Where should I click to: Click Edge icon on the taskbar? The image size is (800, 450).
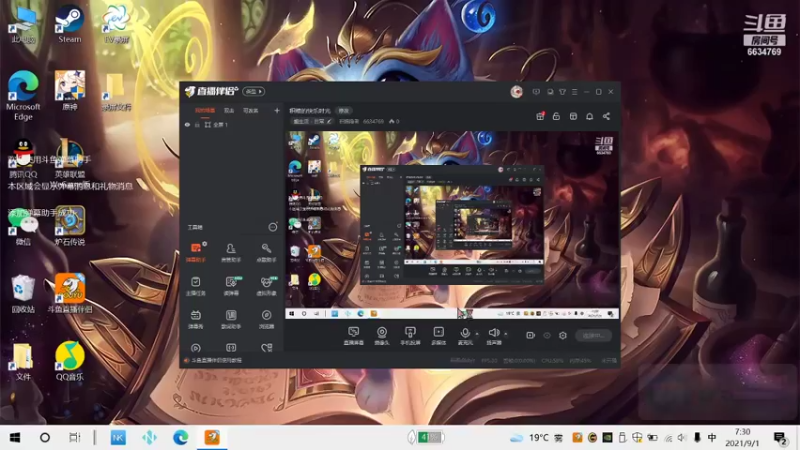pyautogui.click(x=180, y=437)
